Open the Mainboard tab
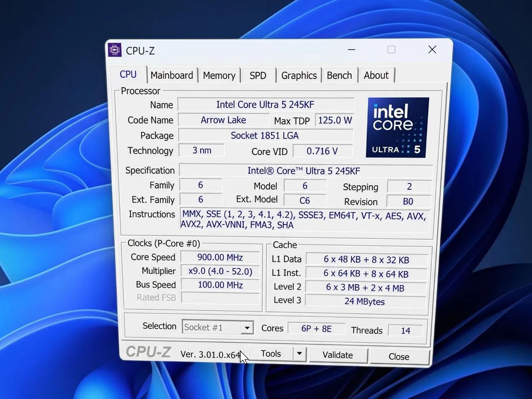Image resolution: width=532 pixels, height=399 pixels. [172, 75]
